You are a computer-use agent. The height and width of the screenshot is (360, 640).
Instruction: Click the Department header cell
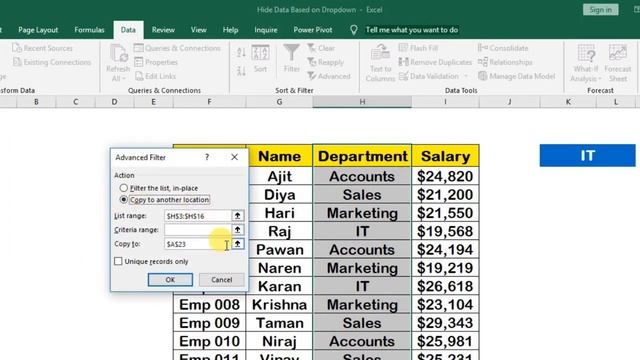click(362, 156)
